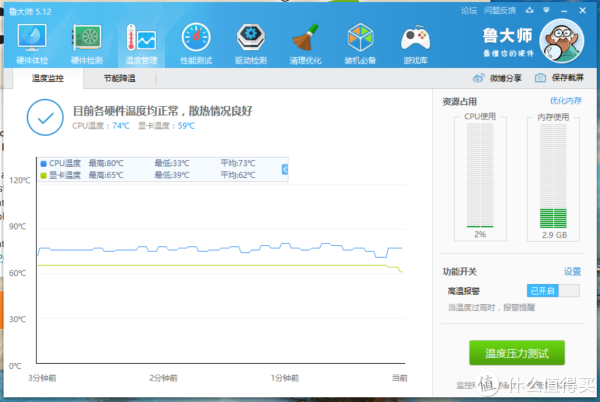600x402 pixels.
Task: Open the title bar dropdown menu icon
Action: pyautogui.click(x=546, y=10)
